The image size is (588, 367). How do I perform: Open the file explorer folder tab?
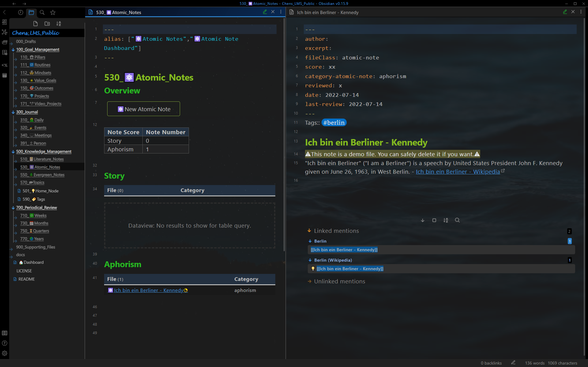31,12
